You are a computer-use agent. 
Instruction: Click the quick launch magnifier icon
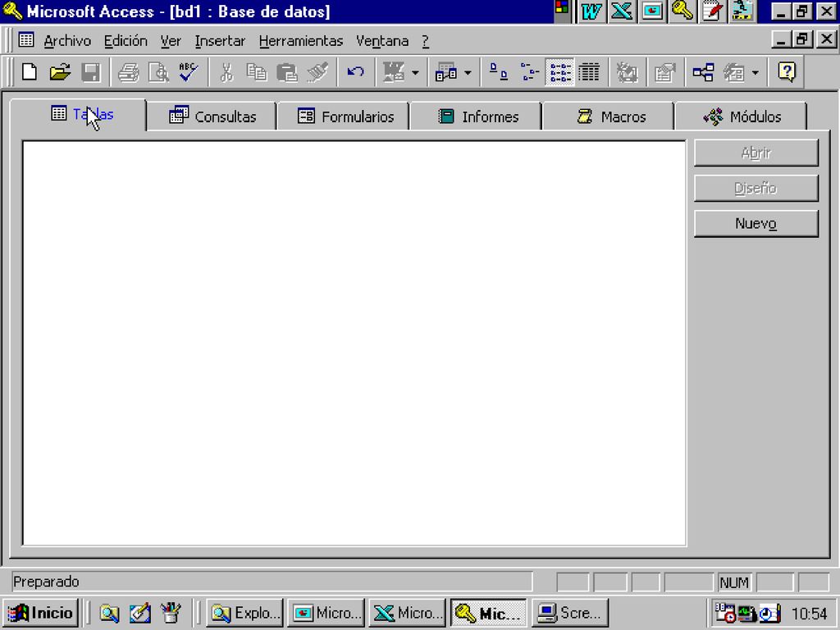click(109, 613)
